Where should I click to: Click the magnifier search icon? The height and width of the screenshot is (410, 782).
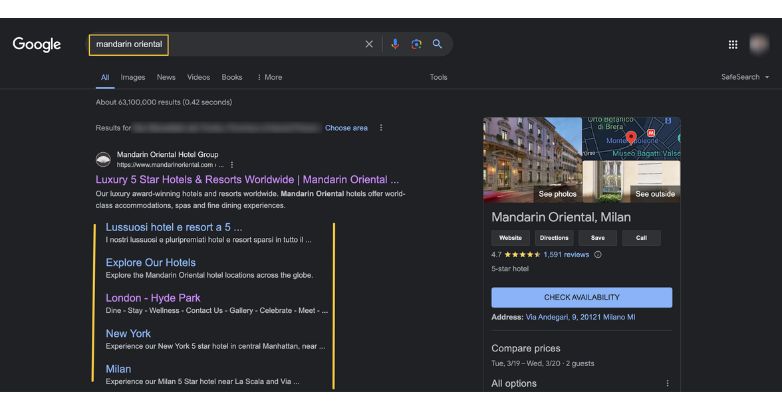coord(437,44)
